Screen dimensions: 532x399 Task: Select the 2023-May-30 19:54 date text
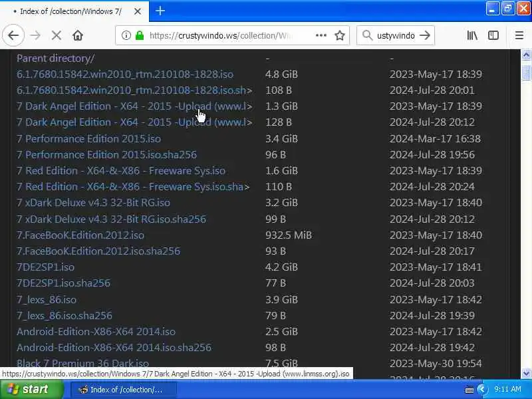[x=436, y=363]
